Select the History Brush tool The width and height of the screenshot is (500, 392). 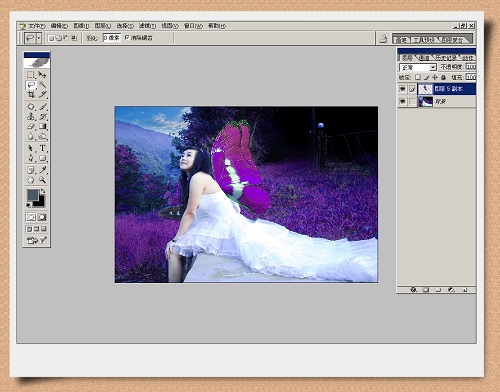point(42,116)
